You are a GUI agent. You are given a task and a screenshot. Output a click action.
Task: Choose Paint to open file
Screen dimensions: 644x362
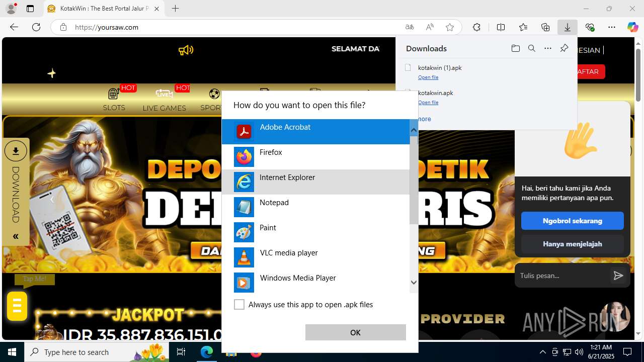click(x=315, y=232)
